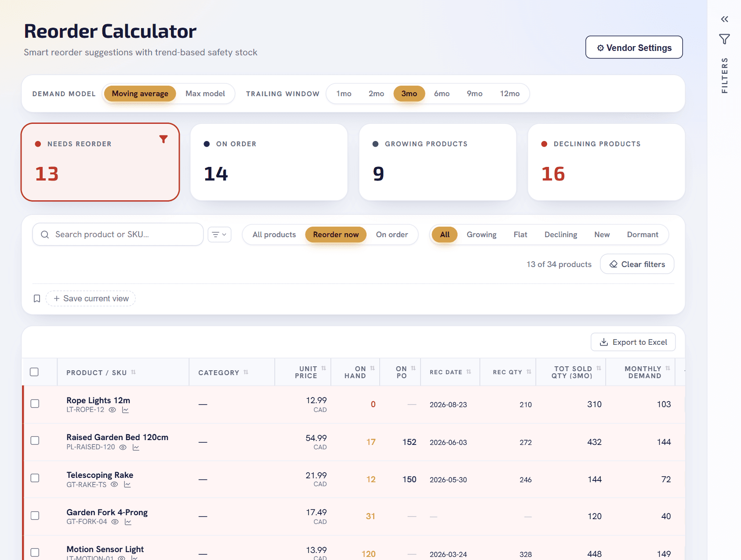Screen dimensions: 741x560
Task: Check the Motion Sensor Light checkbox
Action: pyautogui.click(x=35, y=553)
